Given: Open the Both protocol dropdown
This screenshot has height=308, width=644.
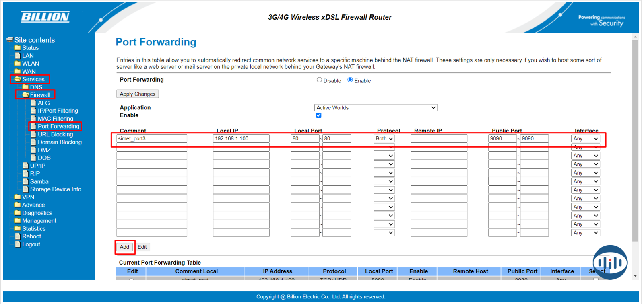Looking at the screenshot, I should [x=384, y=139].
